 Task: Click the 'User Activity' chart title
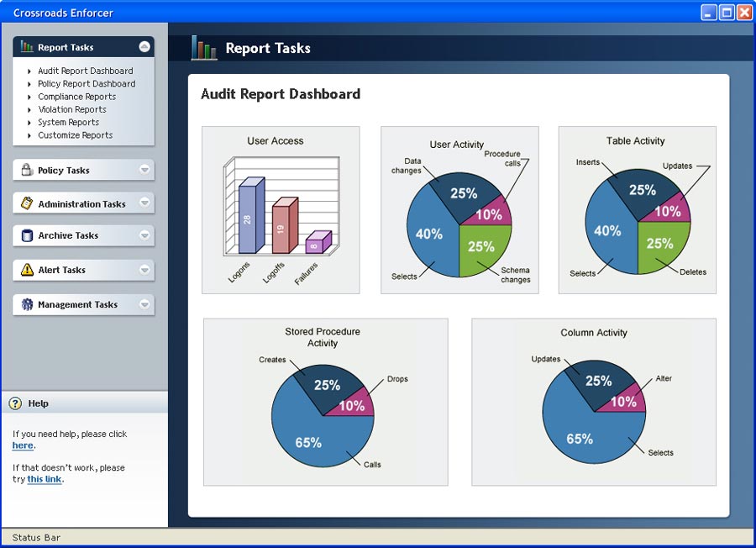[x=457, y=145]
